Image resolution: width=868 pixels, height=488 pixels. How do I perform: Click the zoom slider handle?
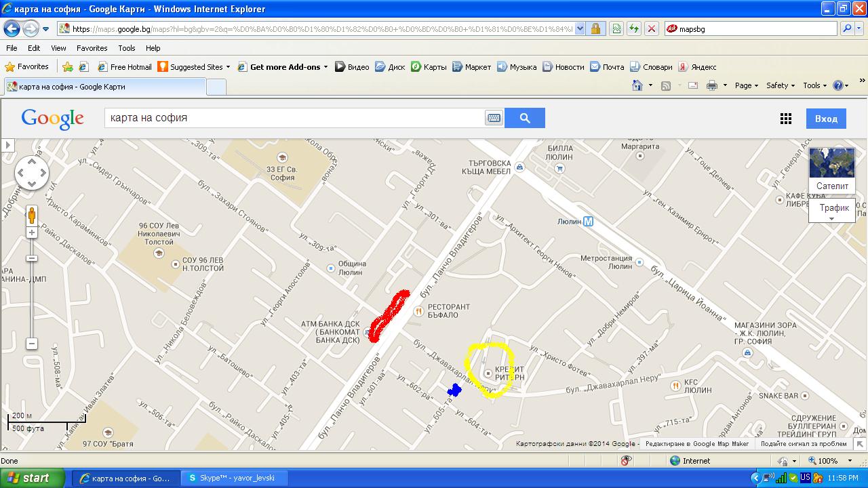31,258
